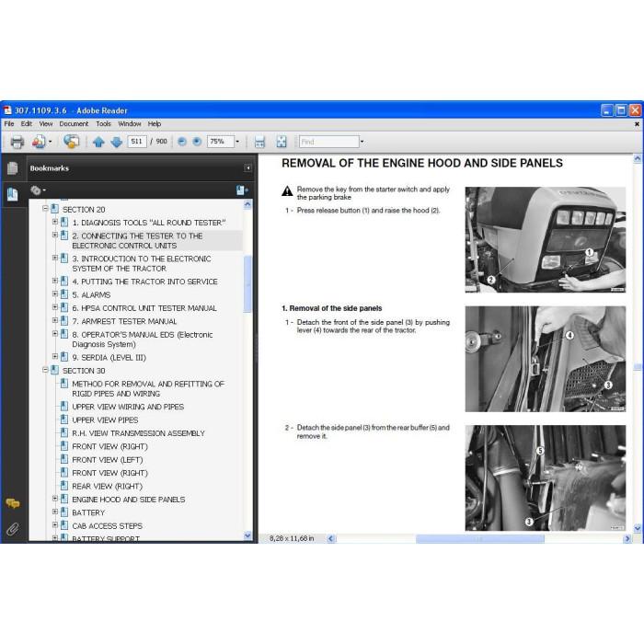The height and width of the screenshot is (644, 644).
Task: Go to next page with down arrow
Action: pyautogui.click(x=117, y=142)
